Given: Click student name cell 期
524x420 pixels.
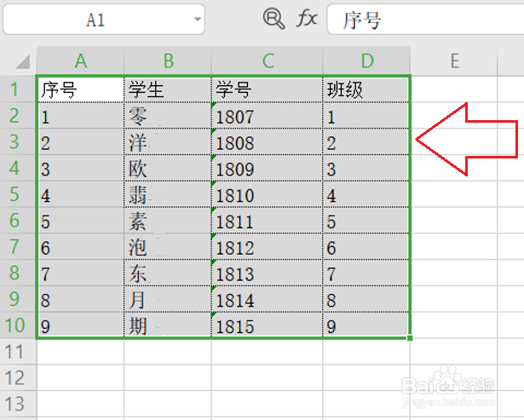Looking at the screenshot, I should (168, 325).
